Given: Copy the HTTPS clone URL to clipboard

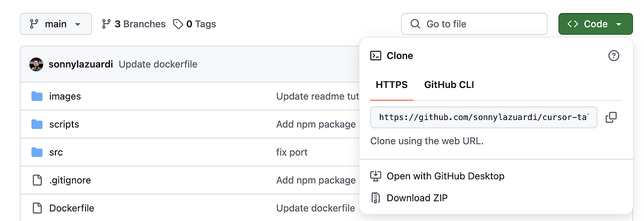Looking at the screenshot, I should (611, 118).
